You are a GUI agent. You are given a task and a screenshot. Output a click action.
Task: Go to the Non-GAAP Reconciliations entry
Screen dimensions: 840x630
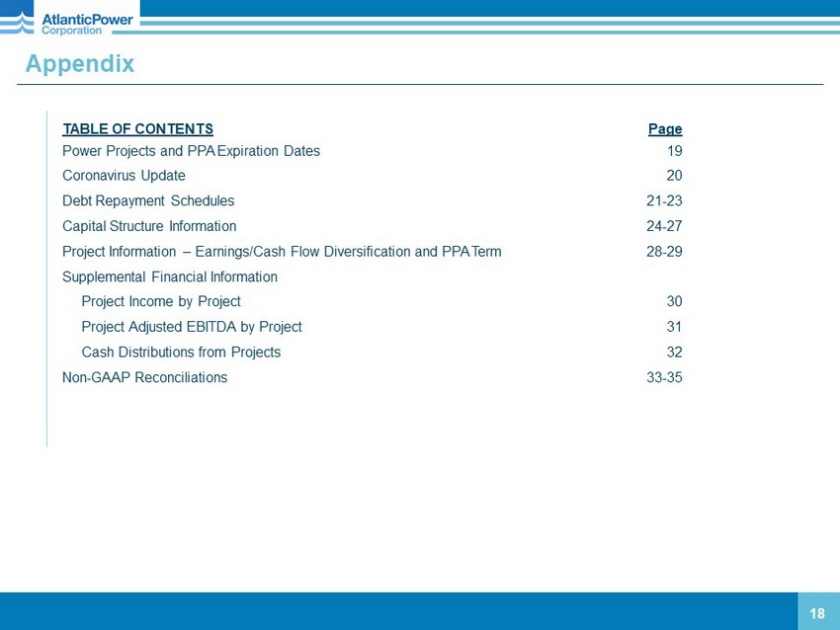(144, 377)
